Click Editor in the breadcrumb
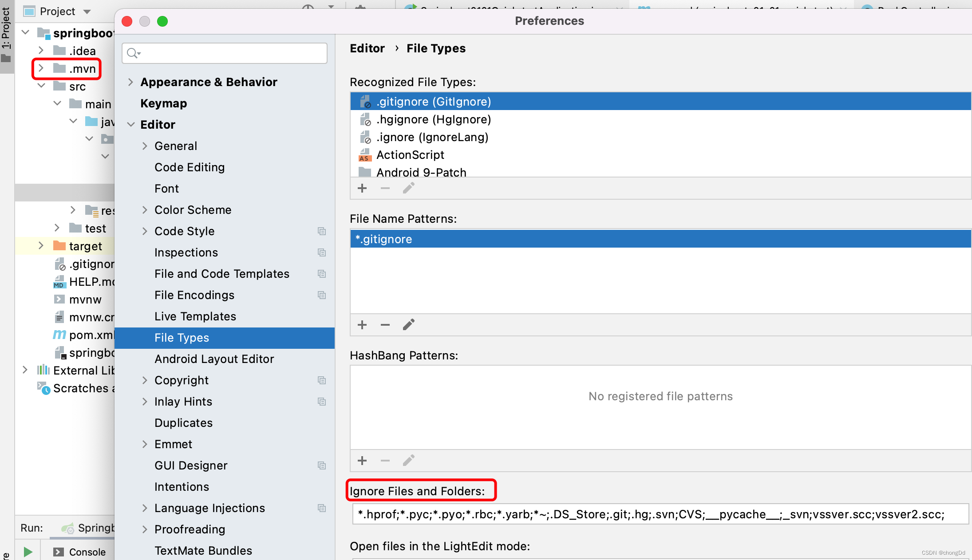 click(367, 48)
